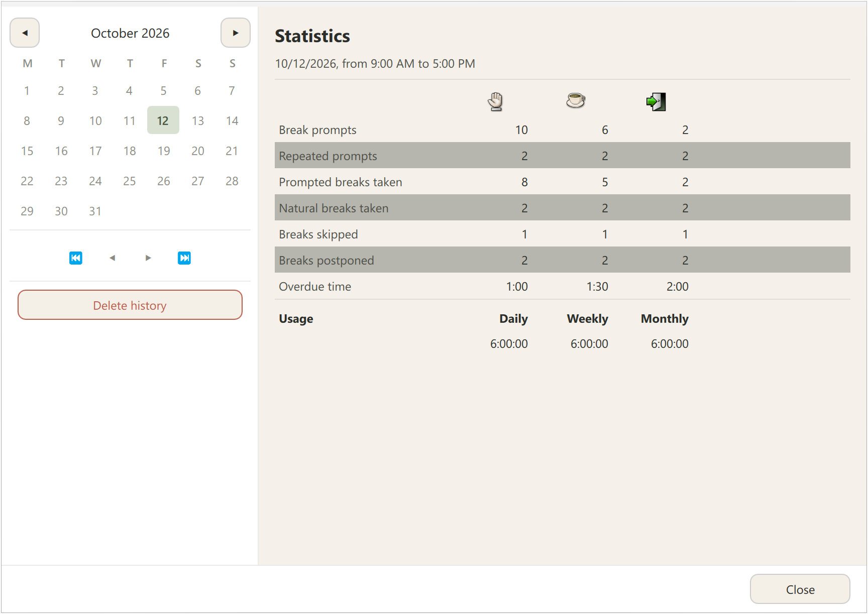Viewport: 868px width, 614px height.
Task: Click the Delete history button
Action: 130,305
